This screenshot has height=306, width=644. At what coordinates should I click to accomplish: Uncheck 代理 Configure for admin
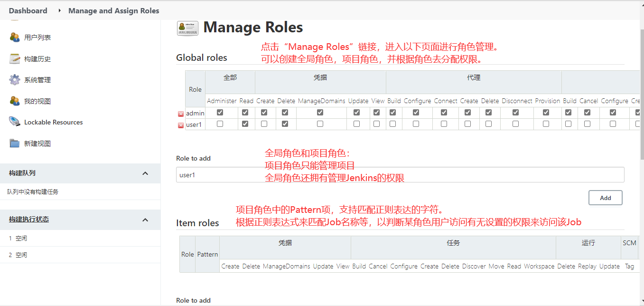416,113
